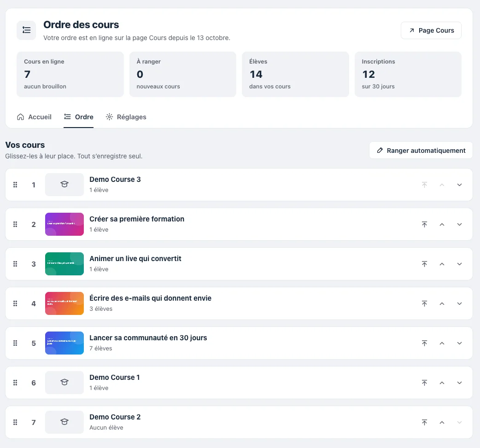Click drag handle of Lancer sa communauté row
480x448 pixels.
pos(15,343)
